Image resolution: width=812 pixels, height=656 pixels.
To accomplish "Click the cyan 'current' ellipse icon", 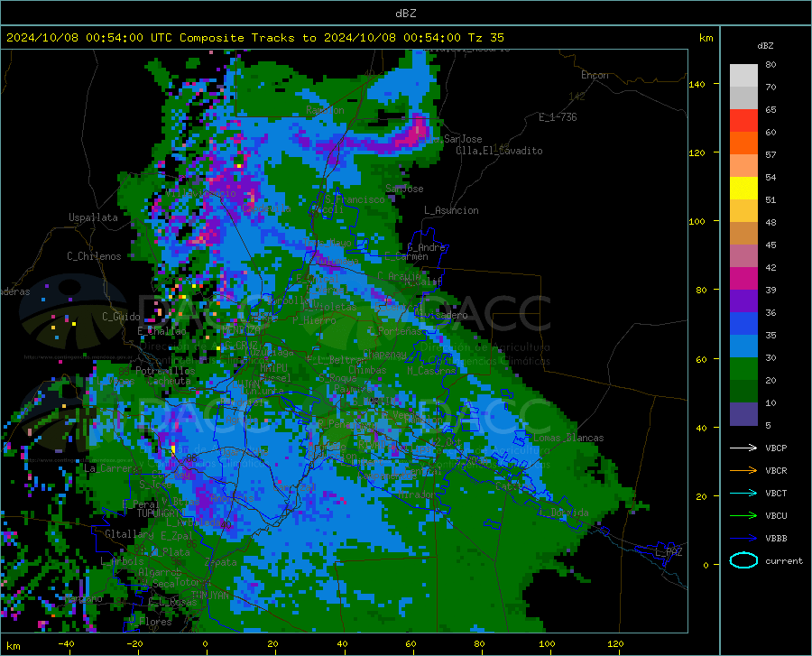I will 743,560.
